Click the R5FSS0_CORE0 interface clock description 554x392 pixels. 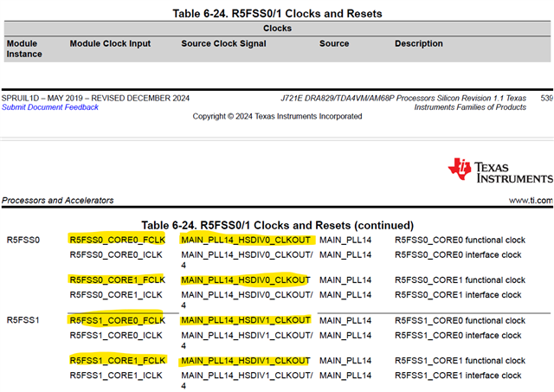458,255
